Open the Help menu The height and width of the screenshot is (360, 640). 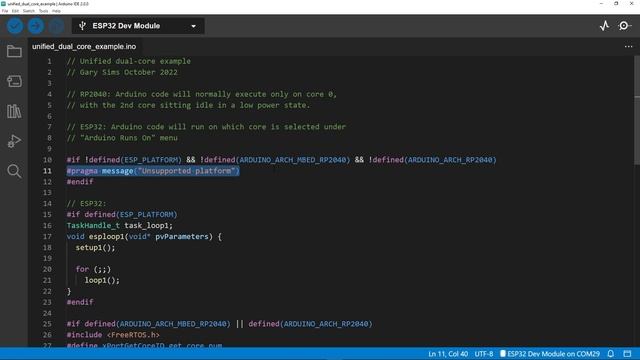56,11
